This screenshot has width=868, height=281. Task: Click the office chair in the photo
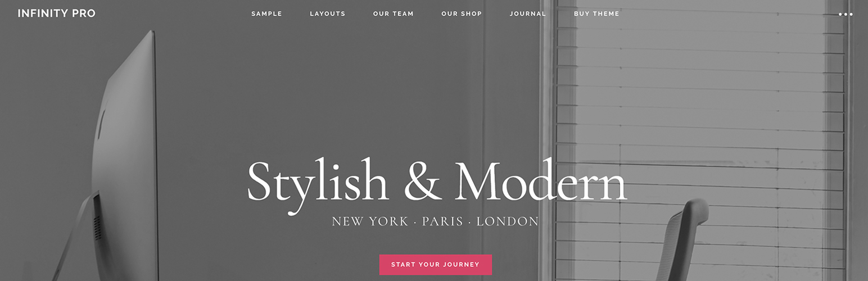coord(681,242)
